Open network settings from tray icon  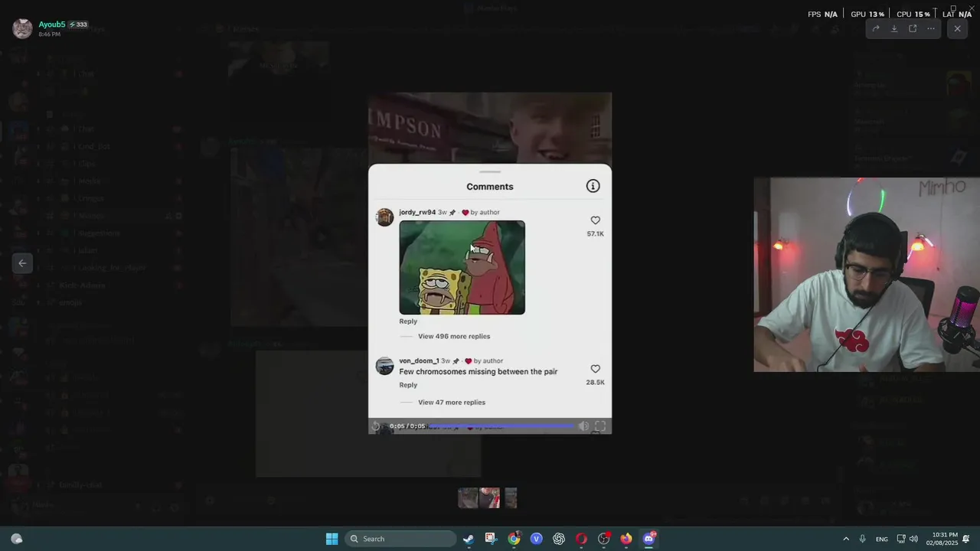(901, 539)
